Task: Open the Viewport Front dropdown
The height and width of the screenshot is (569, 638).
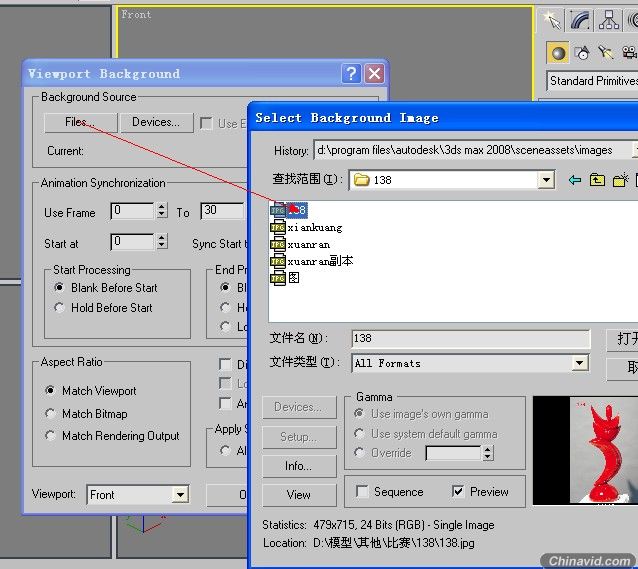Action: pos(179,494)
